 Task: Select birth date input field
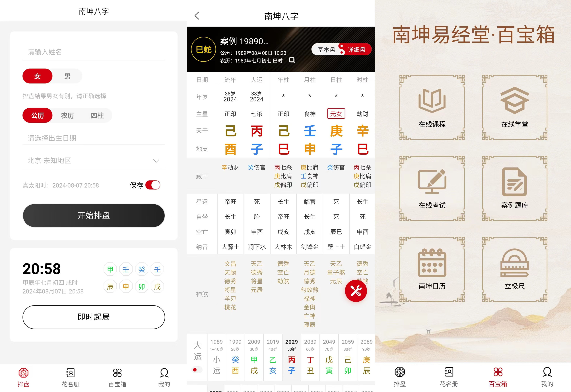click(93, 138)
